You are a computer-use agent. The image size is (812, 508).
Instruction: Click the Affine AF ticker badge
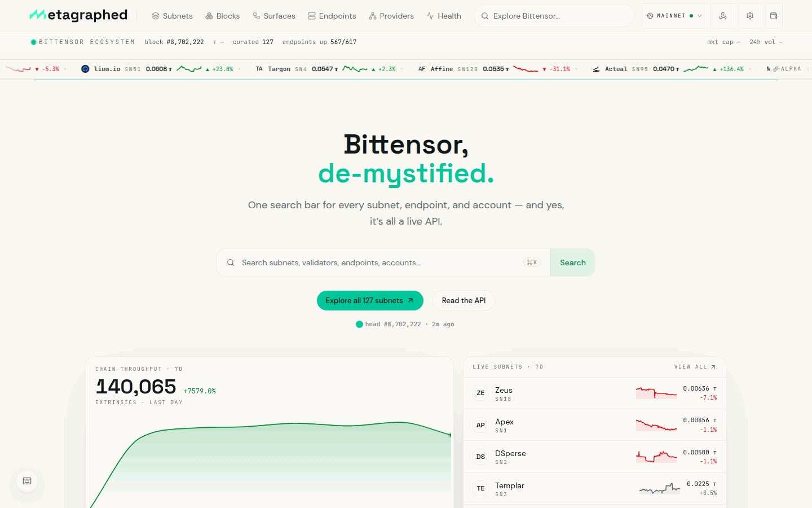coord(422,69)
